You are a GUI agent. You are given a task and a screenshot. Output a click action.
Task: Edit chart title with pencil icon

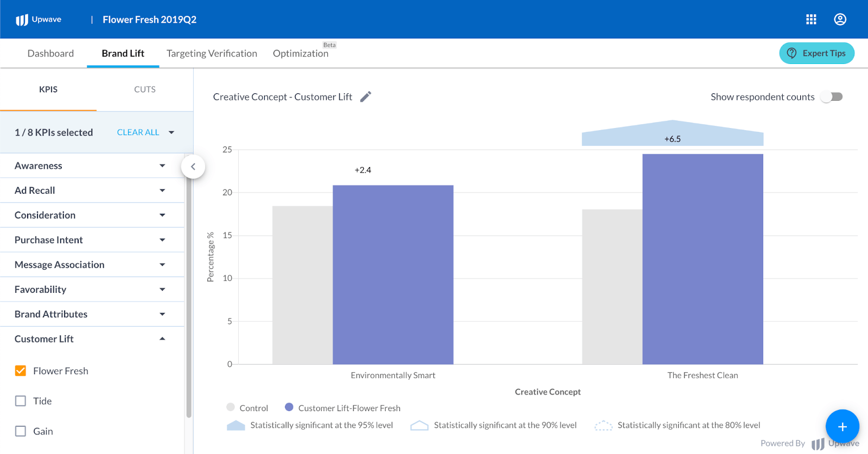pyautogui.click(x=366, y=97)
